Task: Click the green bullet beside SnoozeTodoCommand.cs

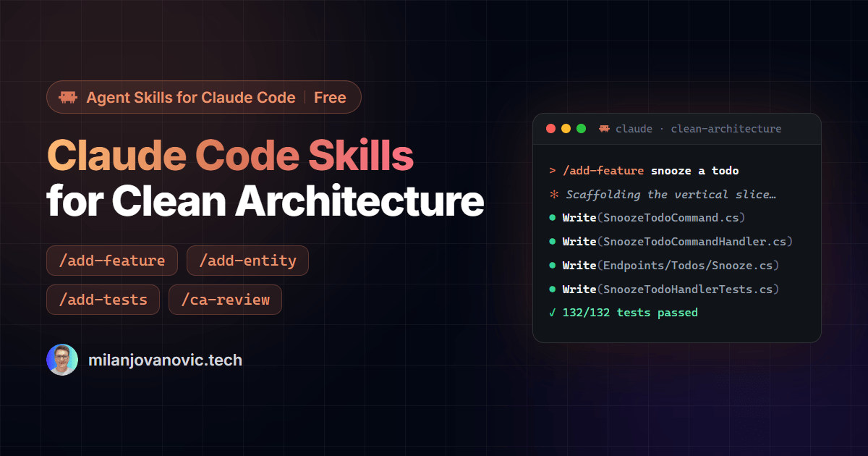Action: click(x=553, y=218)
